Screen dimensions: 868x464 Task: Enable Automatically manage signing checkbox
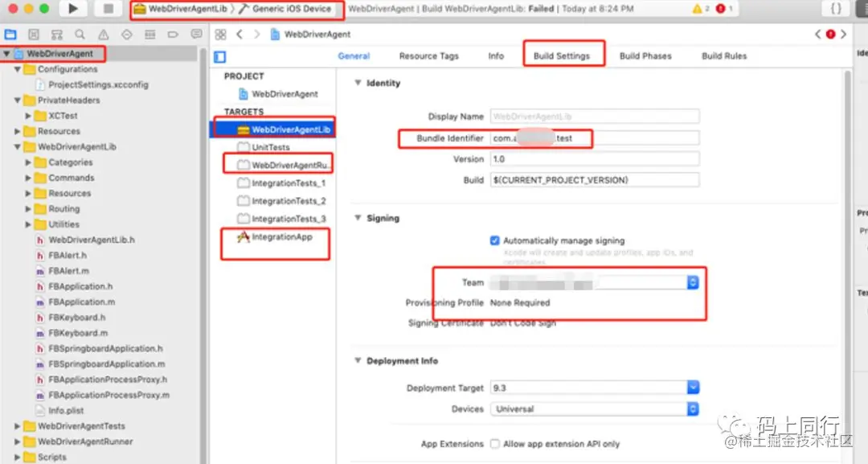tap(495, 240)
